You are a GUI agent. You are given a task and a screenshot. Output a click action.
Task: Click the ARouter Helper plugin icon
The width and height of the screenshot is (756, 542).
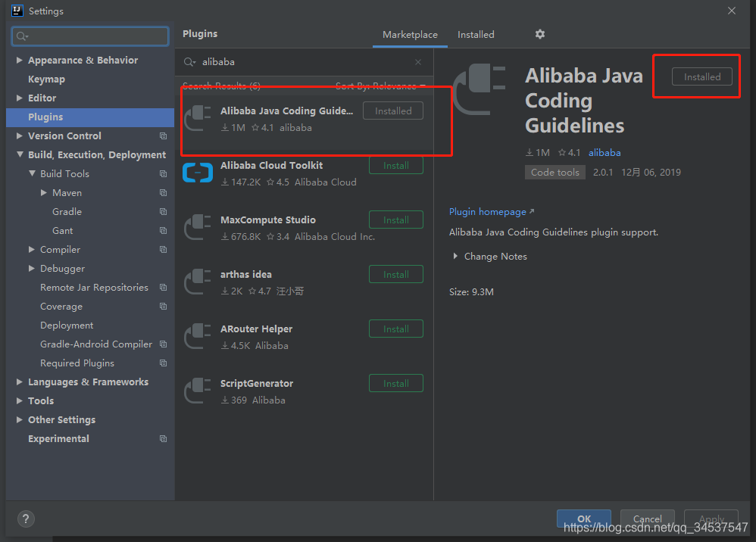[x=198, y=336]
